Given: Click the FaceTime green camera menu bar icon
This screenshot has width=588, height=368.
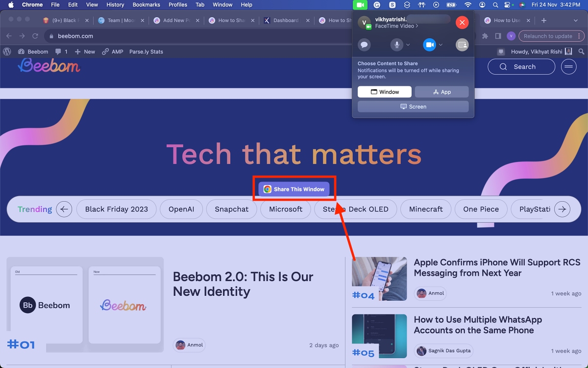Looking at the screenshot, I should 360,5.
